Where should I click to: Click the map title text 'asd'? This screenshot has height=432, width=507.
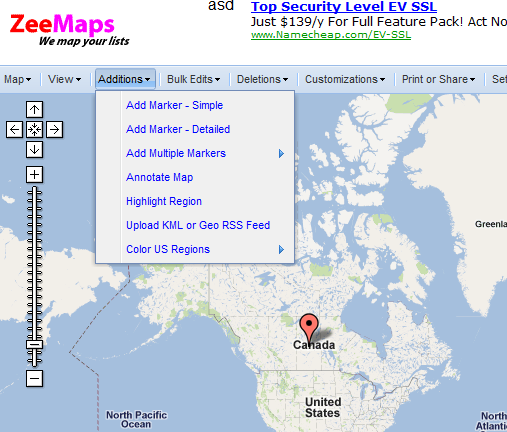(221, 5)
